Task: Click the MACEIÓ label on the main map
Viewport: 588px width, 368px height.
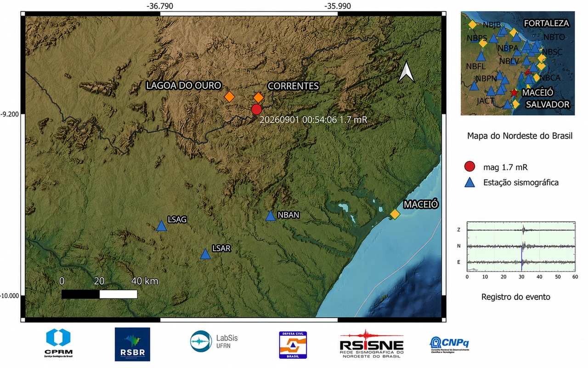Action: pos(422,204)
